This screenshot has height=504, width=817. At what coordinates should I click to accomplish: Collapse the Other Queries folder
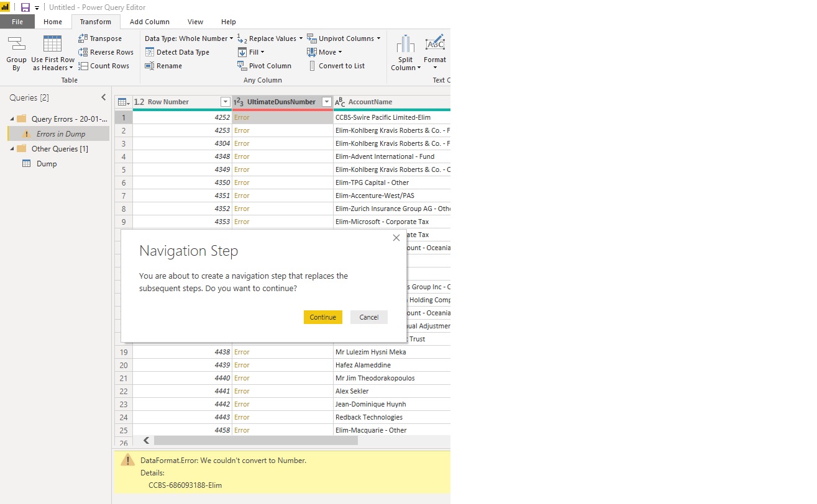[x=12, y=149]
